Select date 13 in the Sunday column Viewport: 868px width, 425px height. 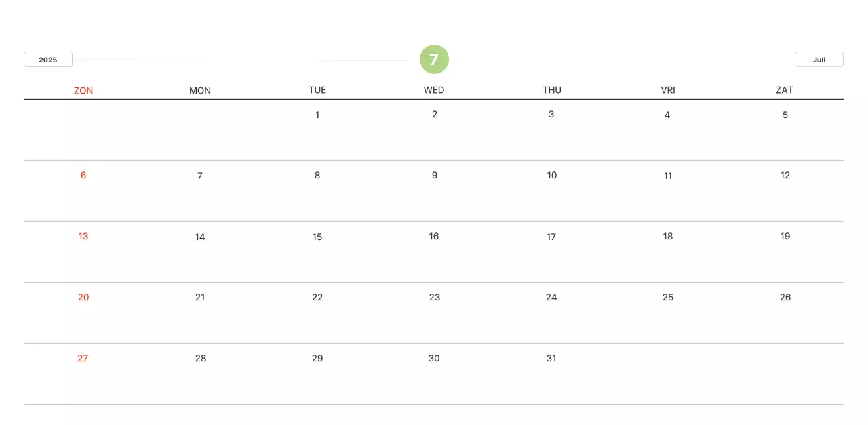coord(83,237)
